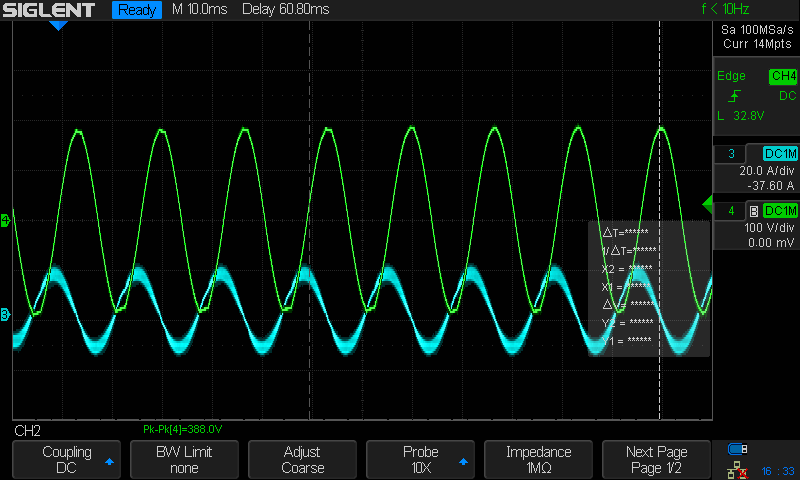Click the 0.00 mV offset value

click(771, 243)
